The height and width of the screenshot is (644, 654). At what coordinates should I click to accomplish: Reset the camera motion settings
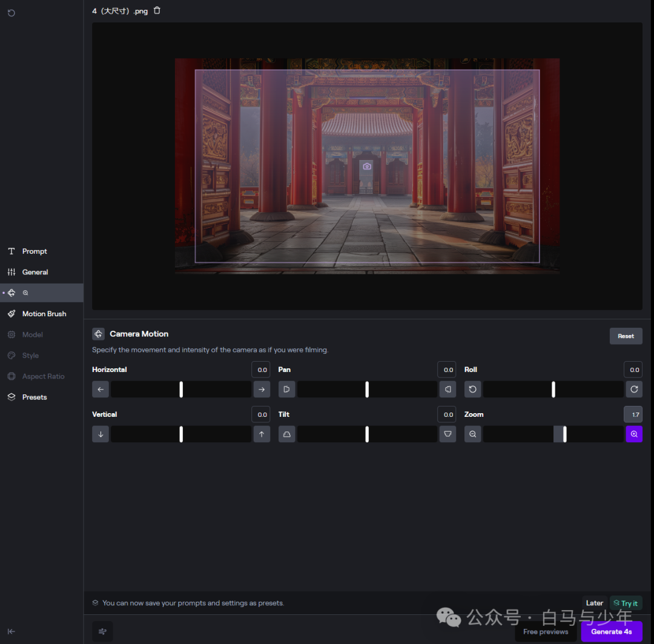pyautogui.click(x=626, y=336)
